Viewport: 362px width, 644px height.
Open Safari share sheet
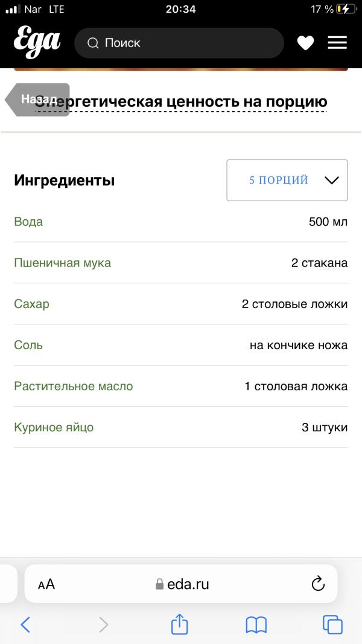coord(179,624)
